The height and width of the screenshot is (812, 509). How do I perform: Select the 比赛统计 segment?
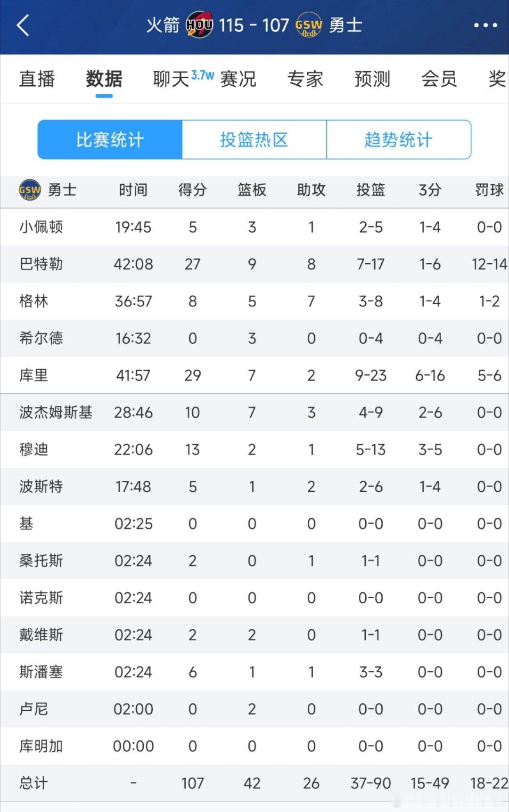[x=110, y=139]
